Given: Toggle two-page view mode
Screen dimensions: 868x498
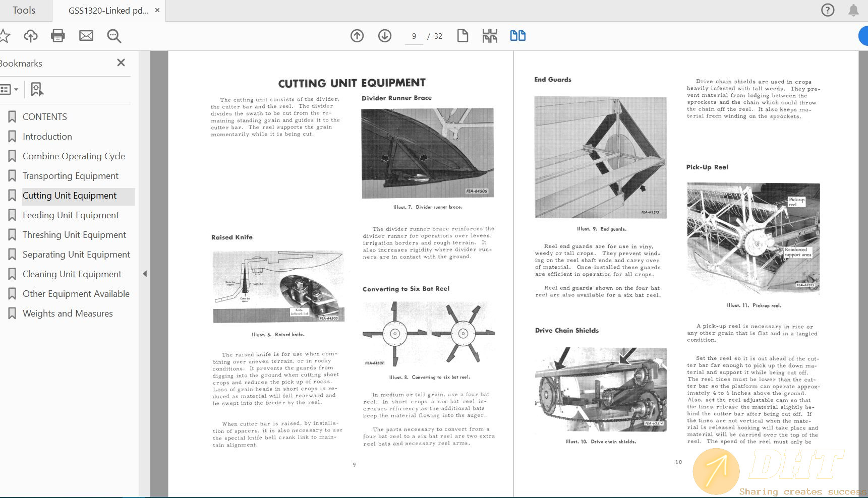Looking at the screenshot, I should [x=517, y=36].
